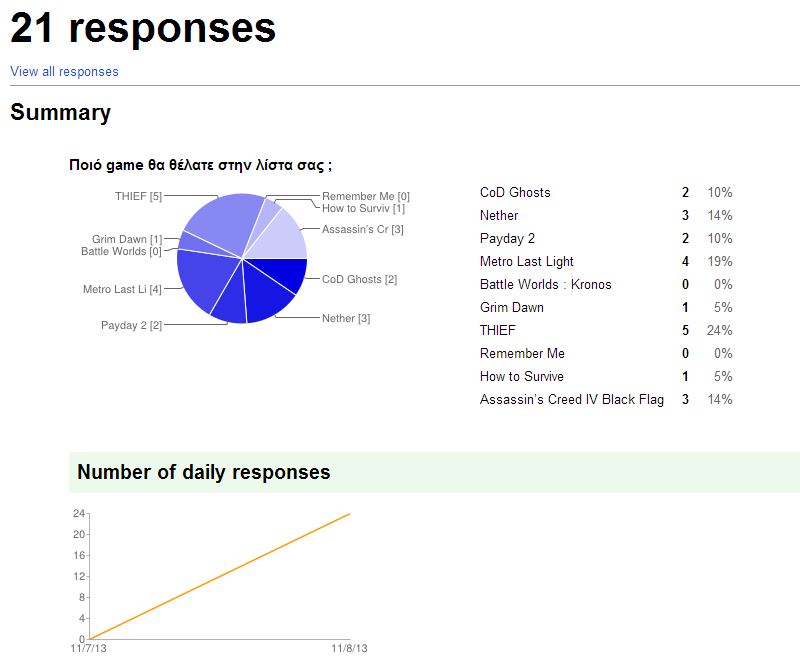
Task: Click 'Payday 2' in the results table
Action: (508, 238)
